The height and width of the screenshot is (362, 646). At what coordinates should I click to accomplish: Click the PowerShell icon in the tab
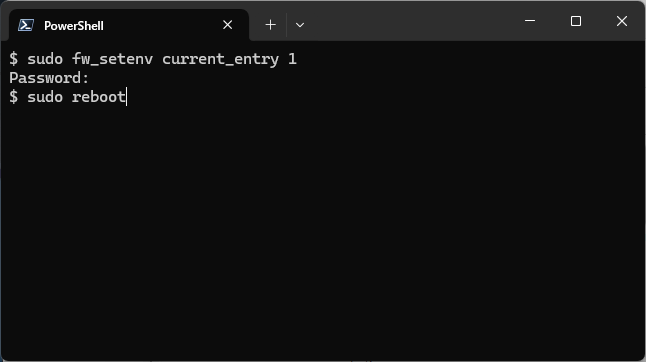click(26, 25)
